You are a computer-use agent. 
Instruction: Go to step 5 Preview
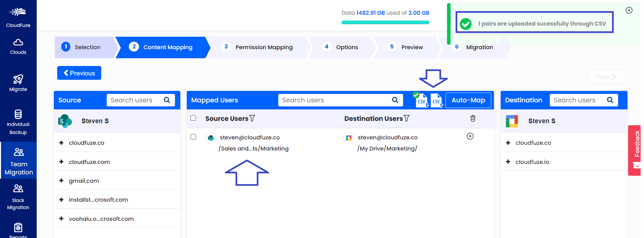[x=406, y=47]
